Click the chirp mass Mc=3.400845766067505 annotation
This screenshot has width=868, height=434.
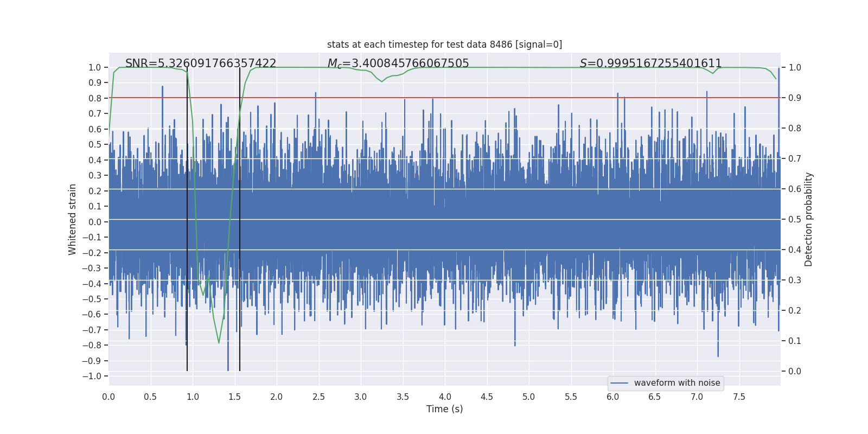398,63
